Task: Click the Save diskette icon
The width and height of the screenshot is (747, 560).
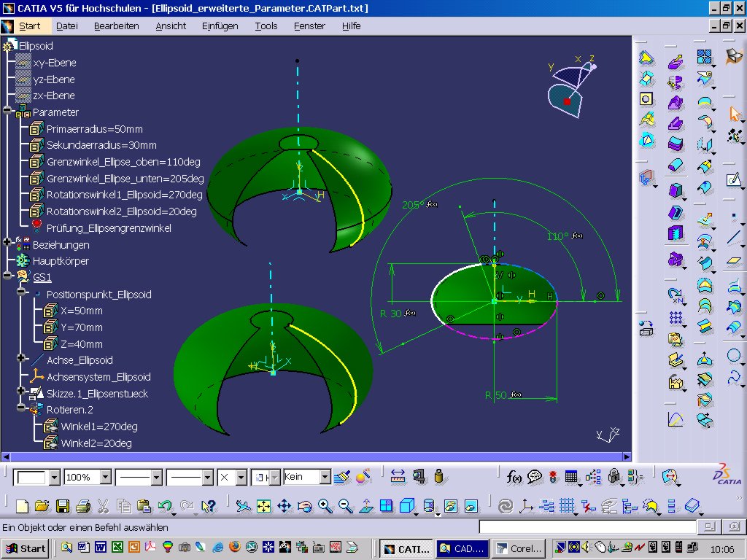Action: pyautogui.click(x=63, y=506)
